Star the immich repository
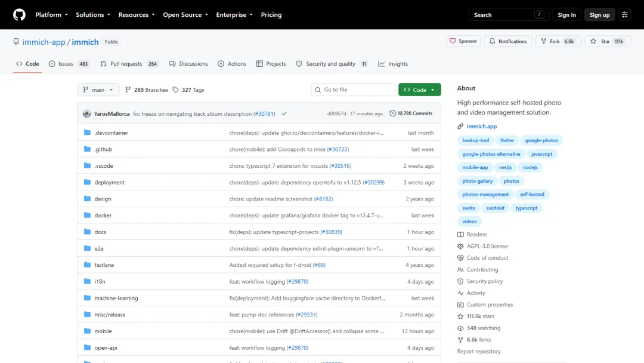 pyautogui.click(x=608, y=41)
